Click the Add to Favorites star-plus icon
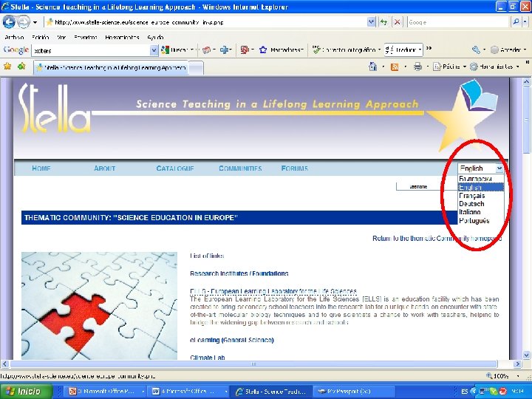This screenshot has height=399, width=532. pyautogui.click(x=21, y=66)
